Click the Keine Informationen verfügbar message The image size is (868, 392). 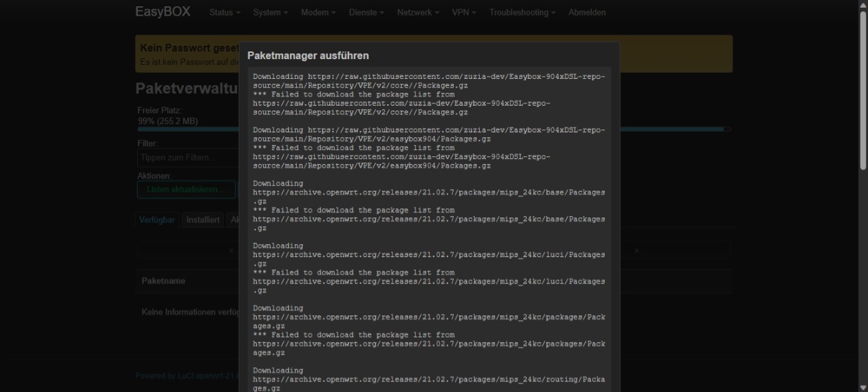[190, 312]
